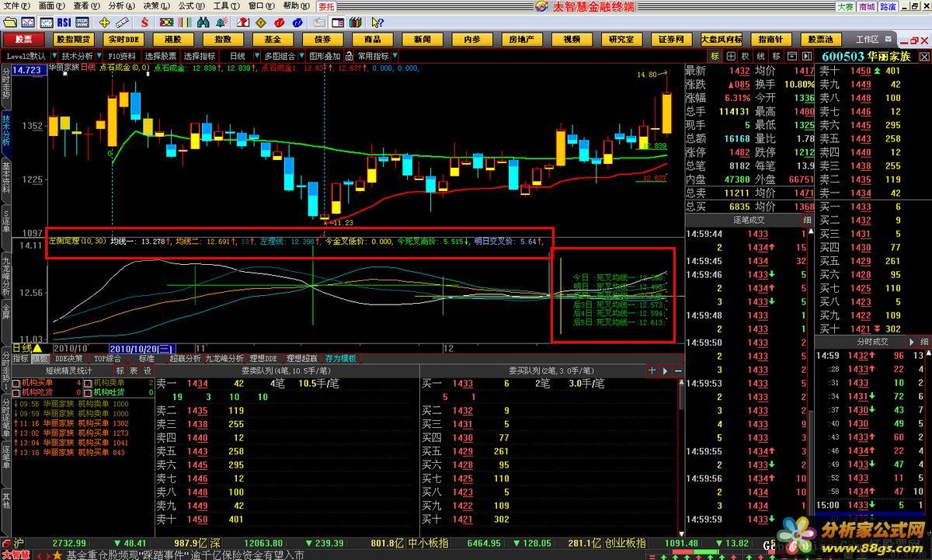932x560 pixels.
Task: Open the books library toolbar icon
Action: (355, 22)
